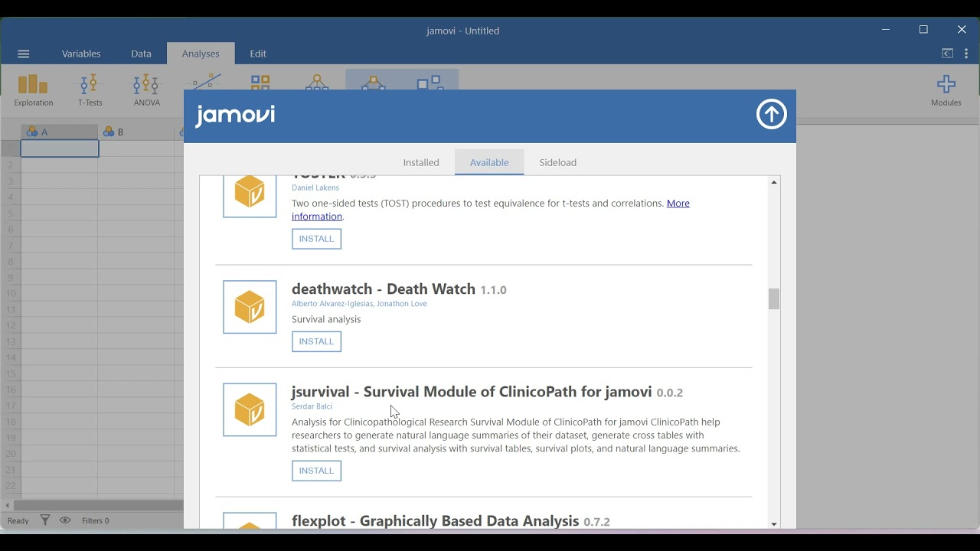
Task: Open the Exploration analyses menu
Action: point(33,90)
